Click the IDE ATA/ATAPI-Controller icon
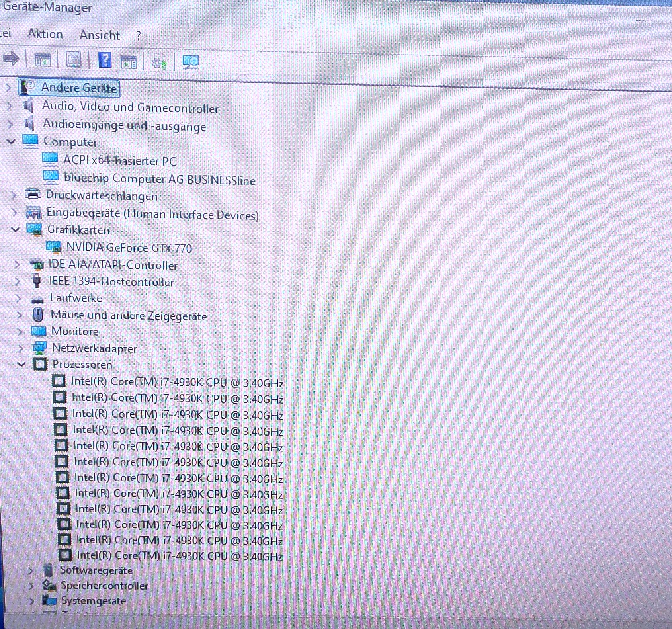 click(36, 264)
